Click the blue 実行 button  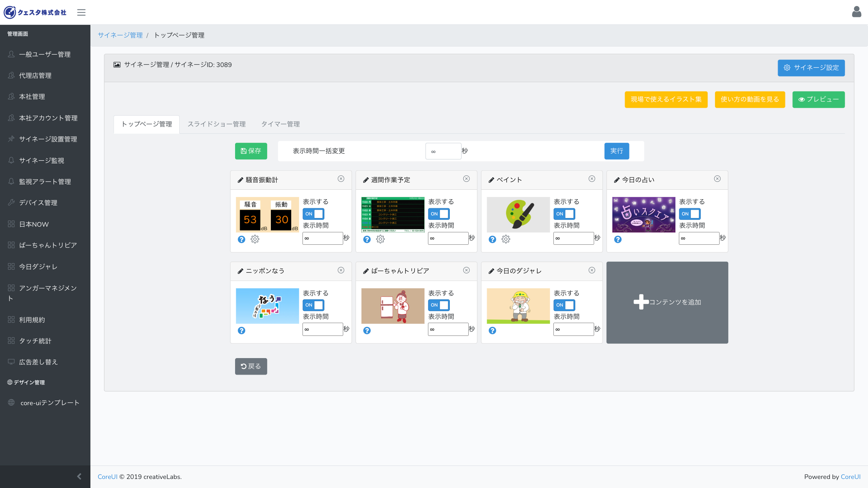click(x=617, y=151)
